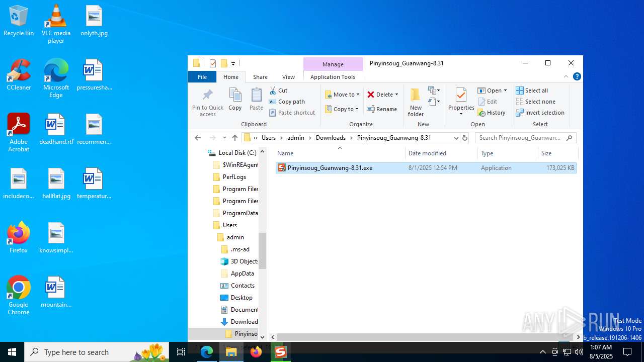The width and height of the screenshot is (644, 362).
Task: Select CCleaner desktop shortcut
Action: (x=19, y=75)
